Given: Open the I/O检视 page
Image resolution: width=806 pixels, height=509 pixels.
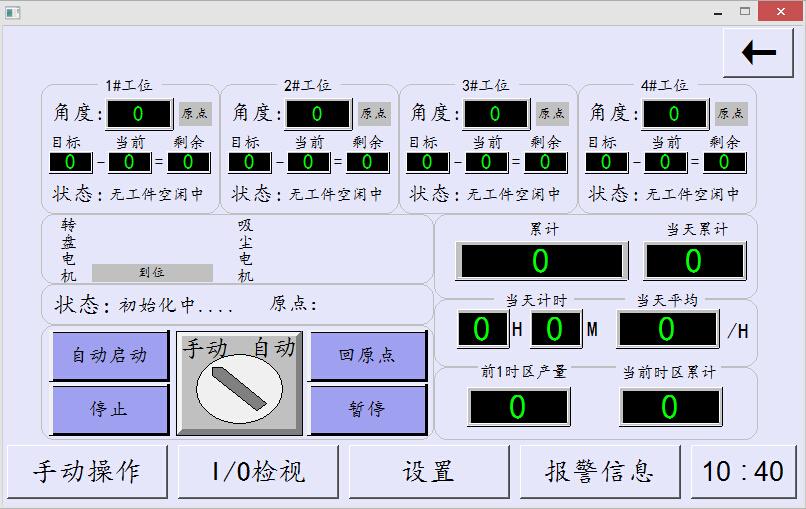Looking at the screenshot, I should [258, 471].
